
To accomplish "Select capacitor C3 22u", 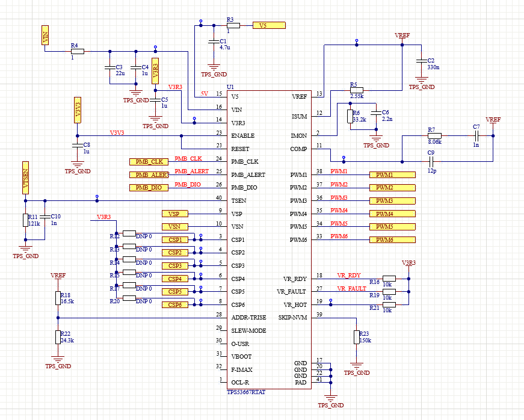I will [110, 67].
